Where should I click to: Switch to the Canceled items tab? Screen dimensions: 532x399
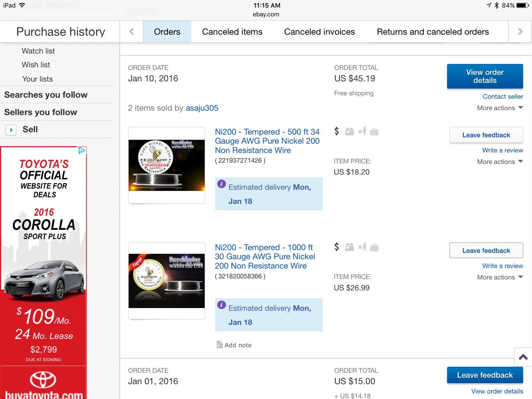coord(232,32)
